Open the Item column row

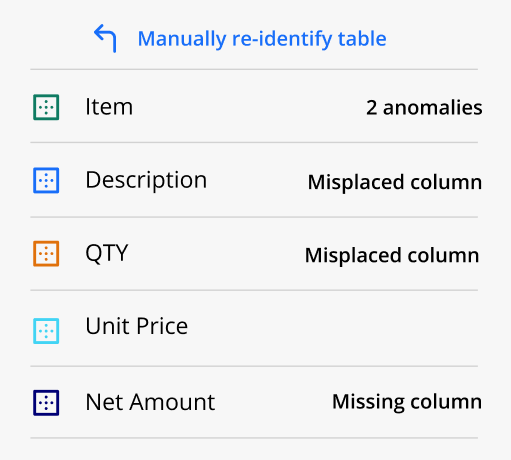[x=254, y=106]
